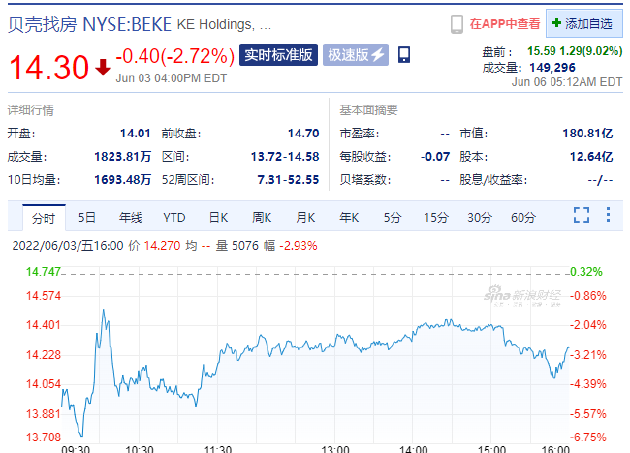630x453 pixels.
Task: Click the 成交量 value 1823.81万
Action: [x=123, y=156]
